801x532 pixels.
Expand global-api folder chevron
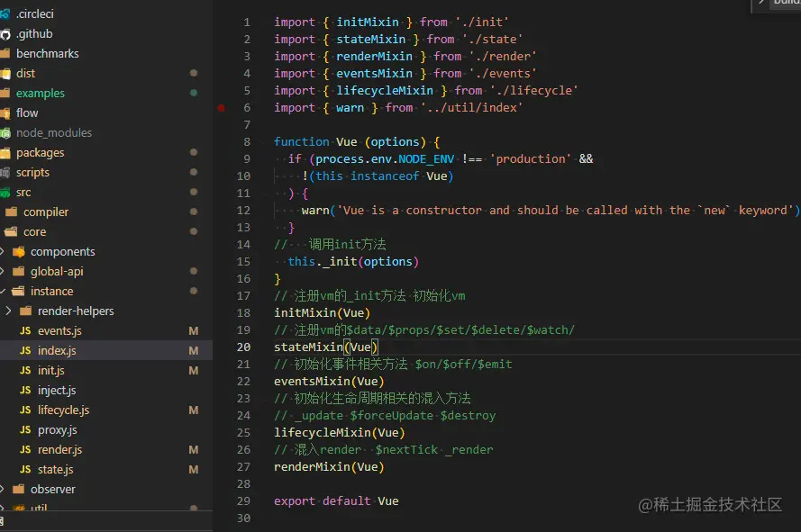[x=2, y=271]
